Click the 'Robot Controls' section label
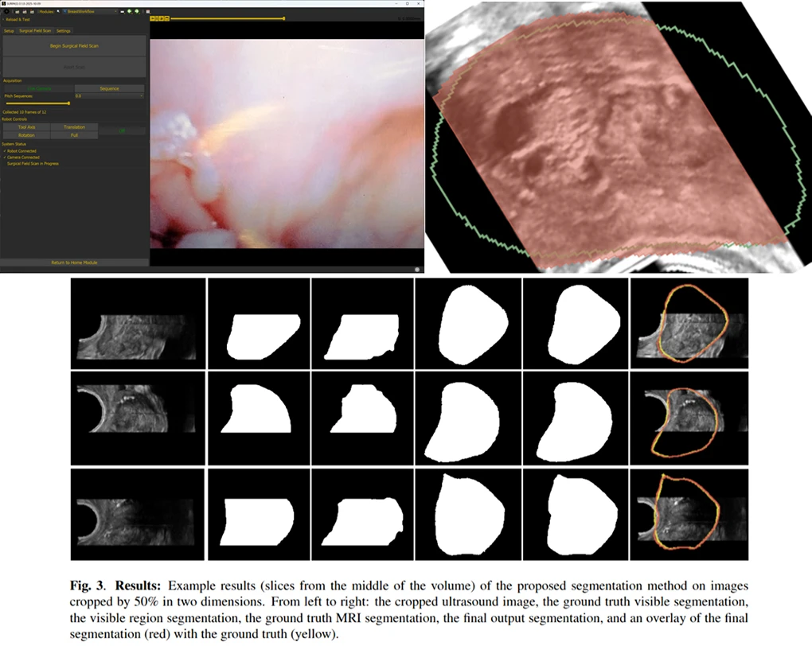The height and width of the screenshot is (646, 812). 14,119
